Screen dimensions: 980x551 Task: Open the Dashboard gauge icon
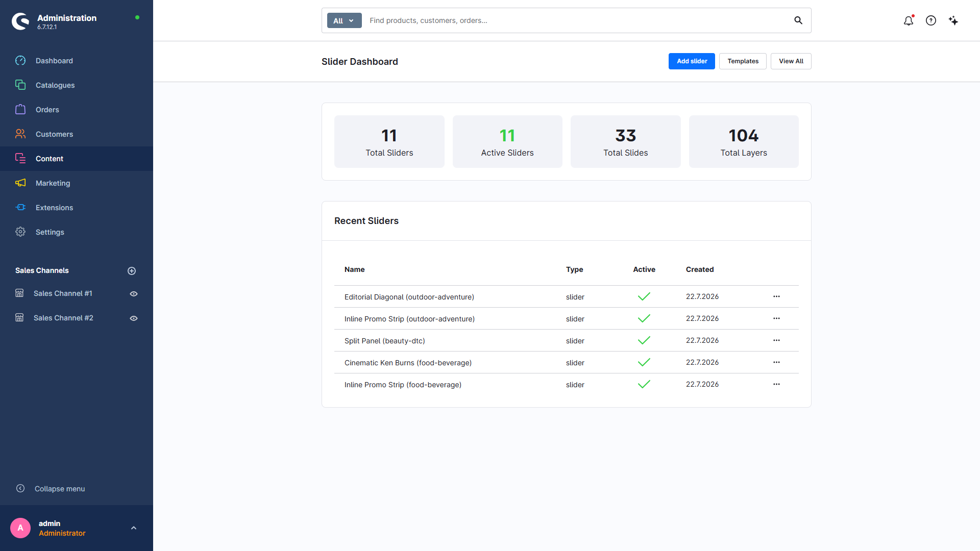click(20, 61)
